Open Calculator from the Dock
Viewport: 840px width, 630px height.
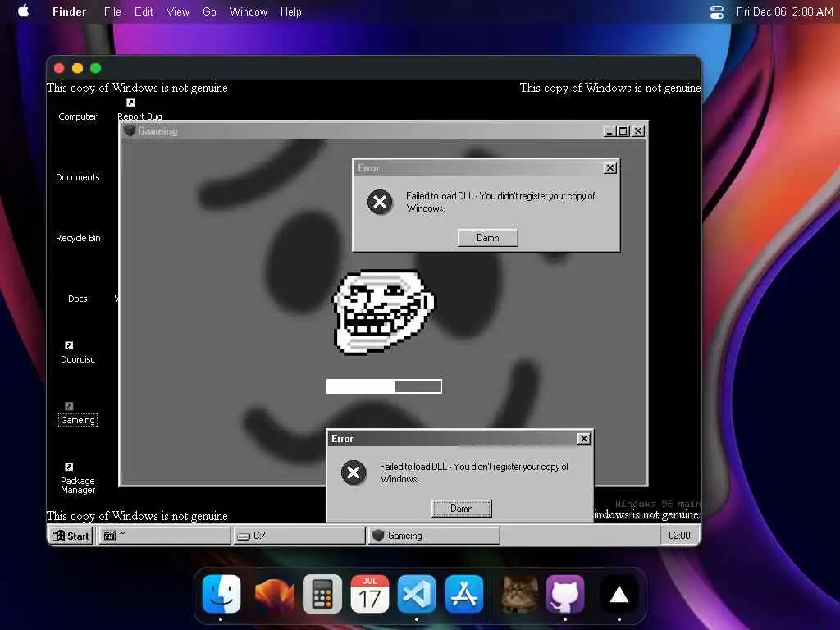[x=322, y=594]
